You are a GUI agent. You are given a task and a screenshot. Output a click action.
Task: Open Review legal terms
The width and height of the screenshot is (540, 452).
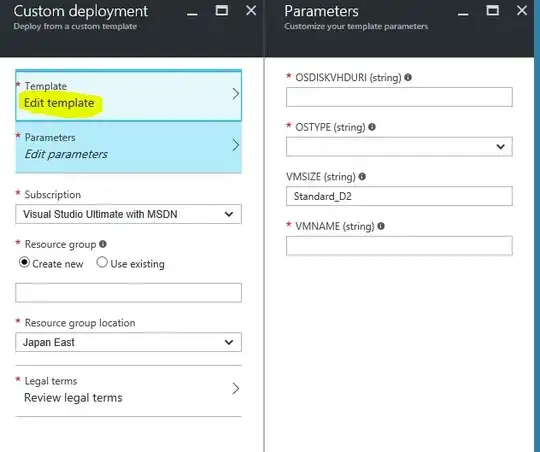tap(128, 391)
